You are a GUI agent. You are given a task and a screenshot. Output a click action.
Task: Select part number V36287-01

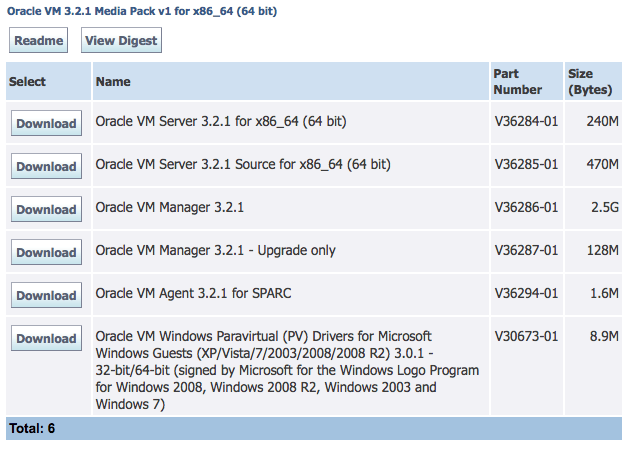(x=526, y=250)
